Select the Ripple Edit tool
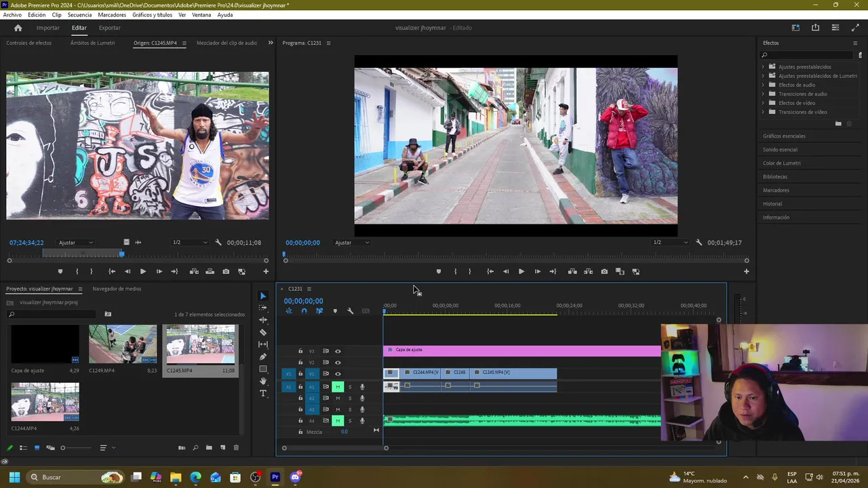This screenshot has height=488, width=868. [x=263, y=320]
